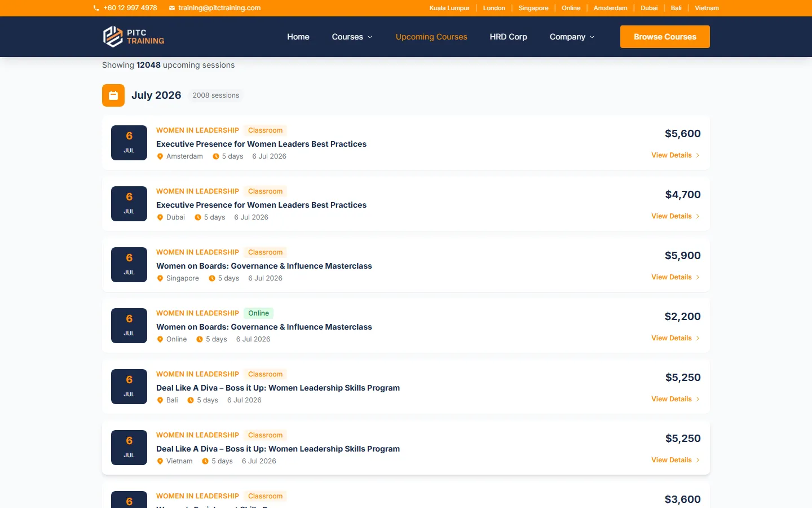This screenshot has width=812, height=508.
Task: Expand the Company dropdown menu
Action: click(x=572, y=37)
